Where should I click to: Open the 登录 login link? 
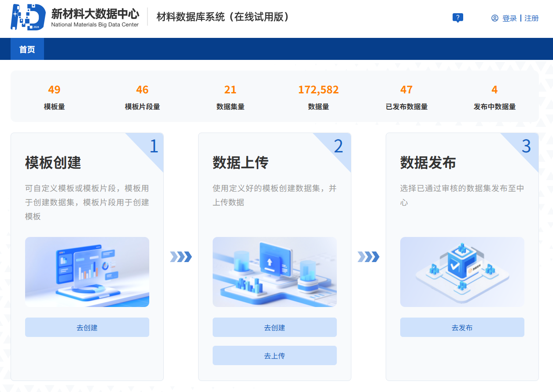pyautogui.click(x=509, y=18)
